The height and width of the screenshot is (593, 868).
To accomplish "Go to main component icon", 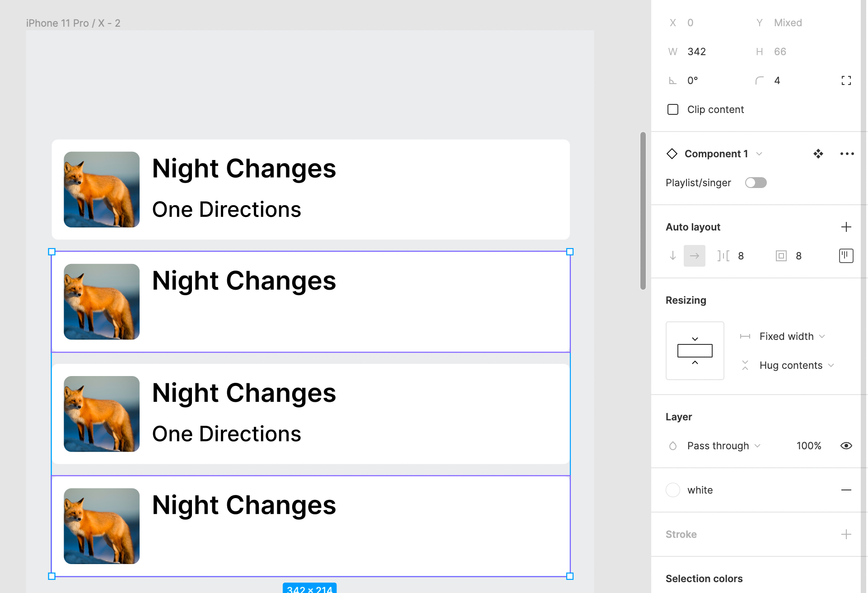I will point(818,154).
